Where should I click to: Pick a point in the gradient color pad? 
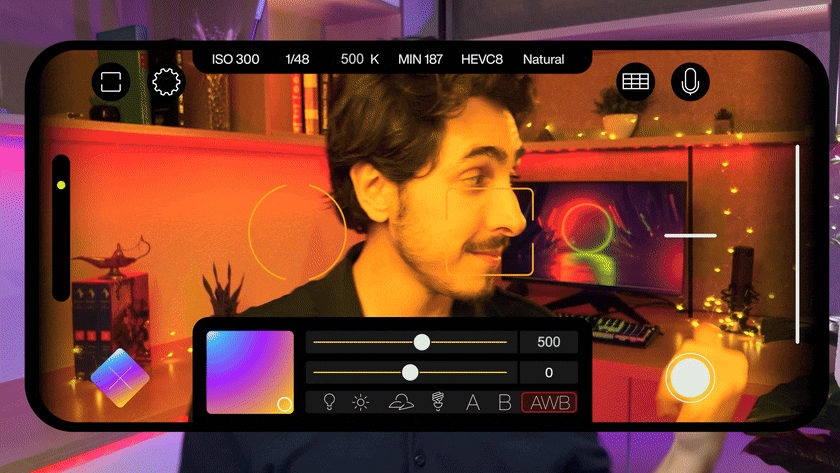(250, 372)
